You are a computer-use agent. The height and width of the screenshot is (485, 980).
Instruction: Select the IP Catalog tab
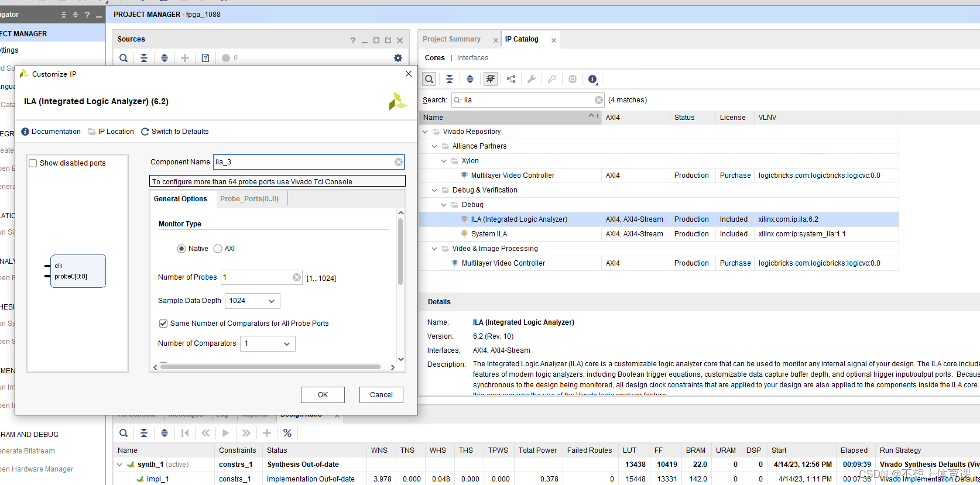(x=522, y=39)
